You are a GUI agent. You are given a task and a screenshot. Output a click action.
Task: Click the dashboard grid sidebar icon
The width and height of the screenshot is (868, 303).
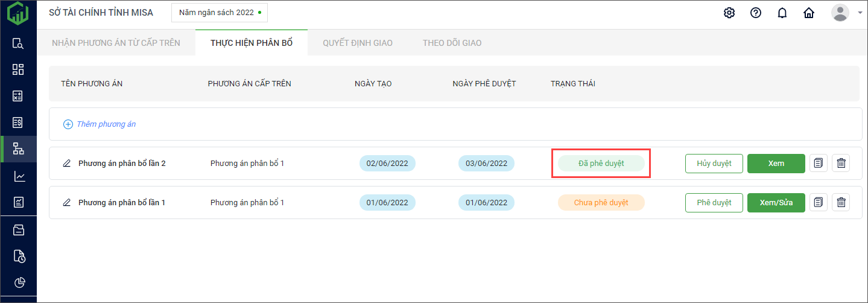pos(19,69)
